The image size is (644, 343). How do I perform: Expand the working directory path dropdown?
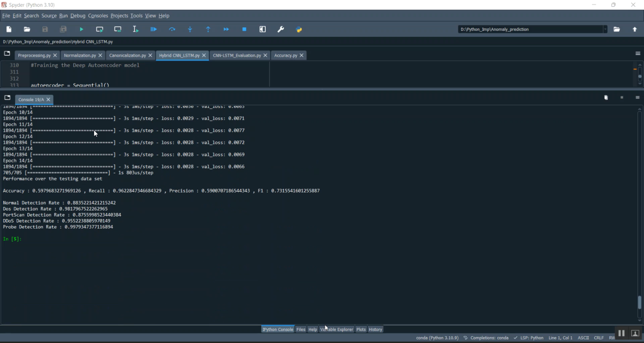605,29
